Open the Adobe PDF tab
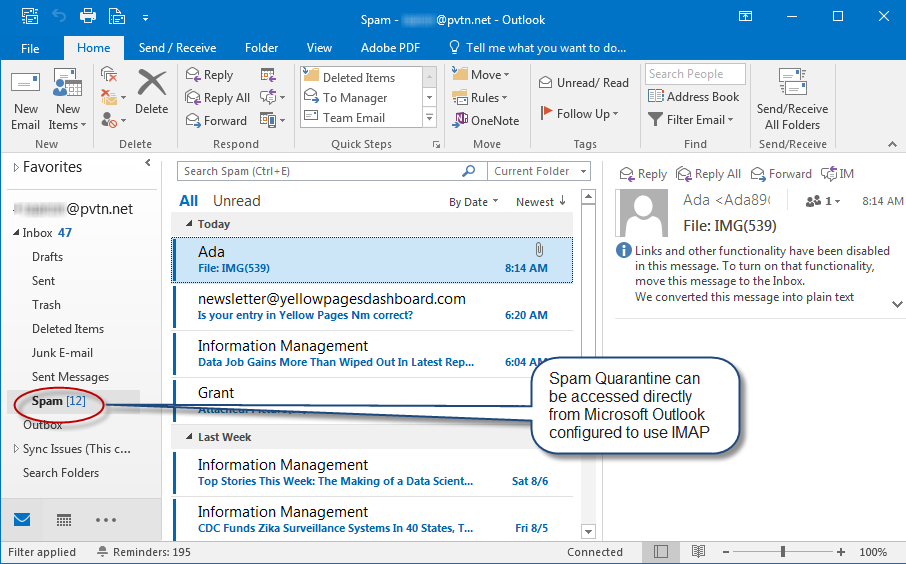Image resolution: width=906 pixels, height=564 pixels. click(390, 47)
